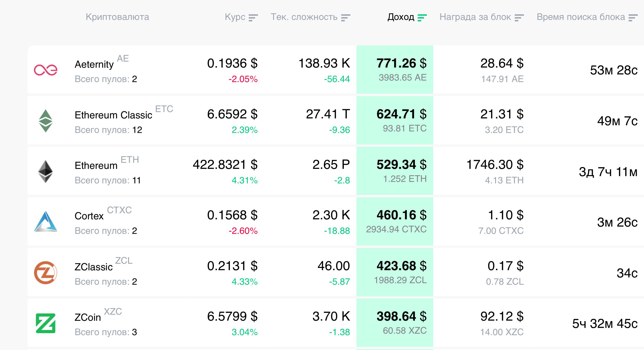Image resolution: width=644 pixels, height=350 pixels.
Task: Click Aeternity 'Всего пулов: 2' text
Action: point(106,79)
